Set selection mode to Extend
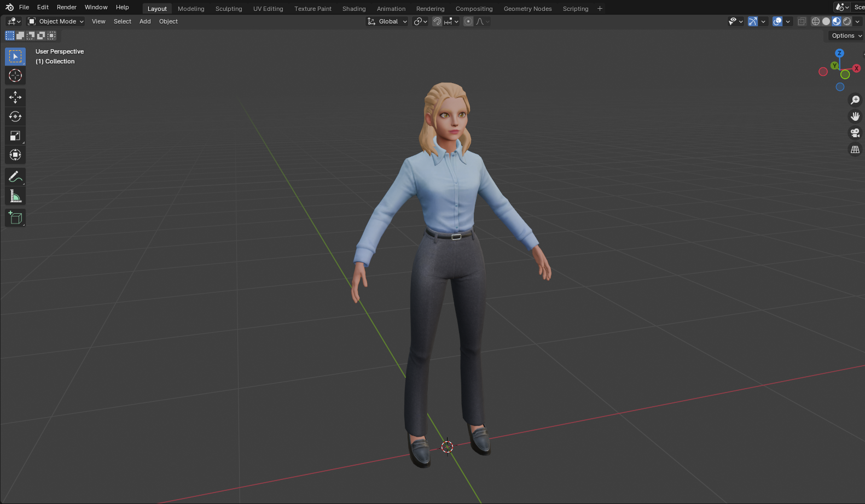Viewport: 865px width, 504px height. [x=20, y=36]
